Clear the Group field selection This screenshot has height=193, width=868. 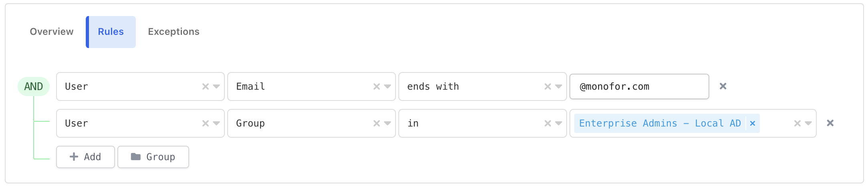pyautogui.click(x=377, y=123)
